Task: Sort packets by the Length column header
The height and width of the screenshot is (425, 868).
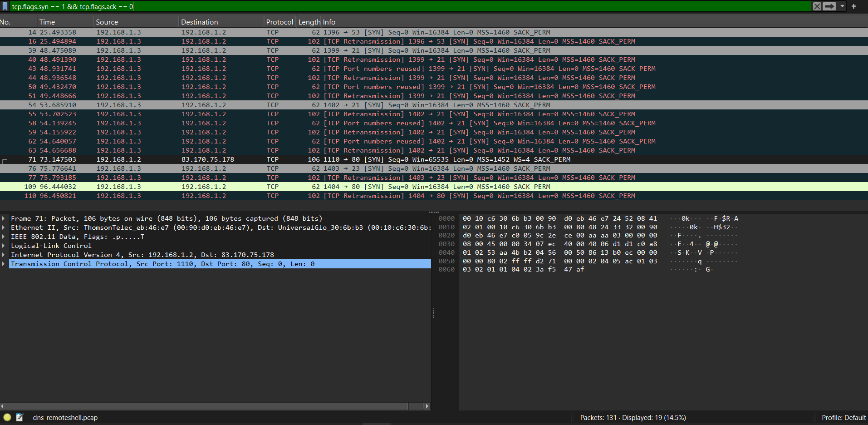Action: tap(309, 22)
